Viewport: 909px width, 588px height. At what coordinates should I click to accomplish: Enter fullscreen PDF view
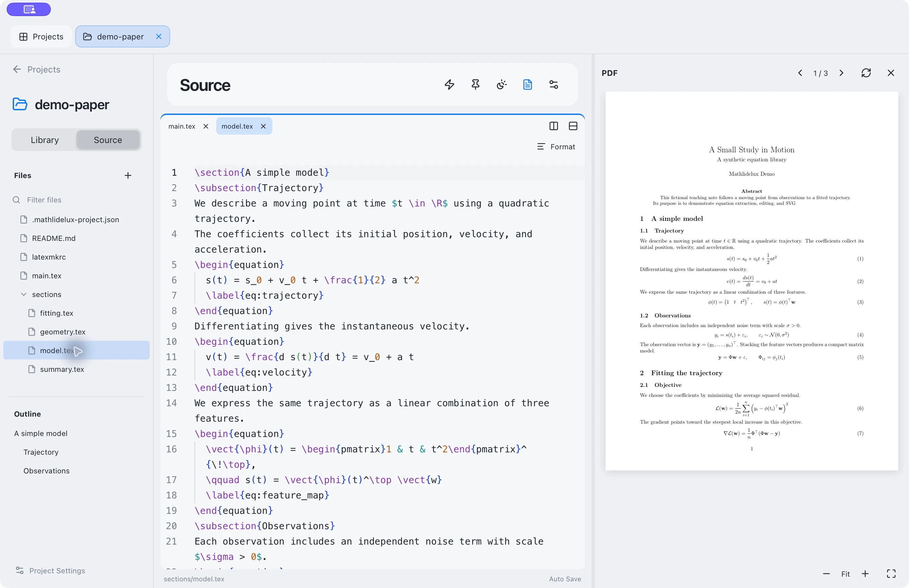click(891, 574)
